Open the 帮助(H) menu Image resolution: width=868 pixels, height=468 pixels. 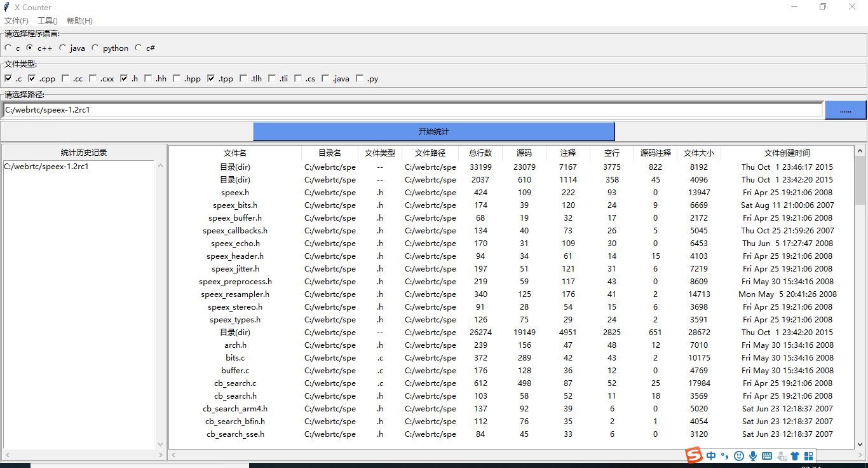coord(79,20)
